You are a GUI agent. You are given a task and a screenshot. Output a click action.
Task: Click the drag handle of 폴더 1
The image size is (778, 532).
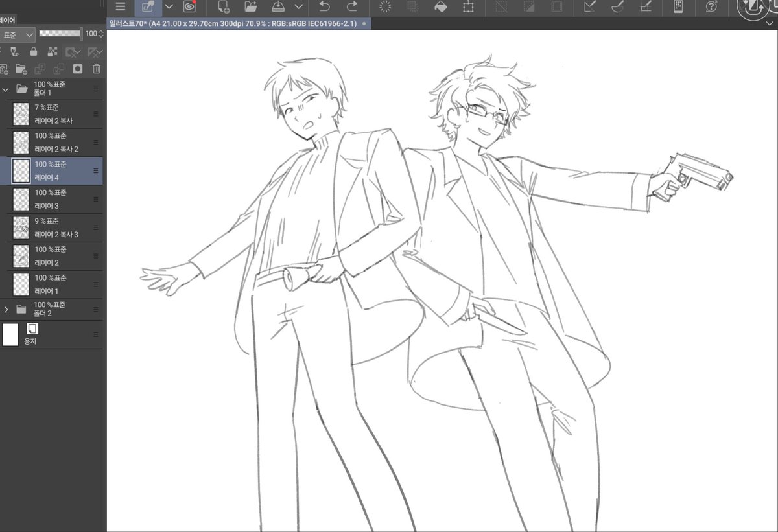point(96,89)
